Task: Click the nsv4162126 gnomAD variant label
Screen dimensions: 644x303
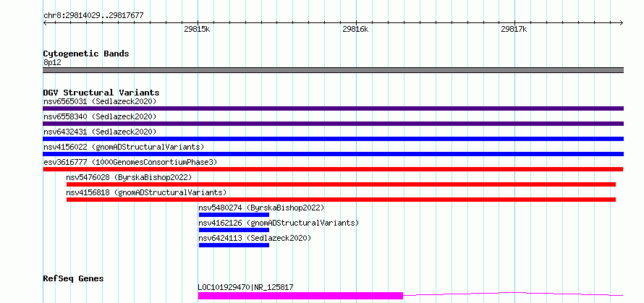Action: [279, 223]
